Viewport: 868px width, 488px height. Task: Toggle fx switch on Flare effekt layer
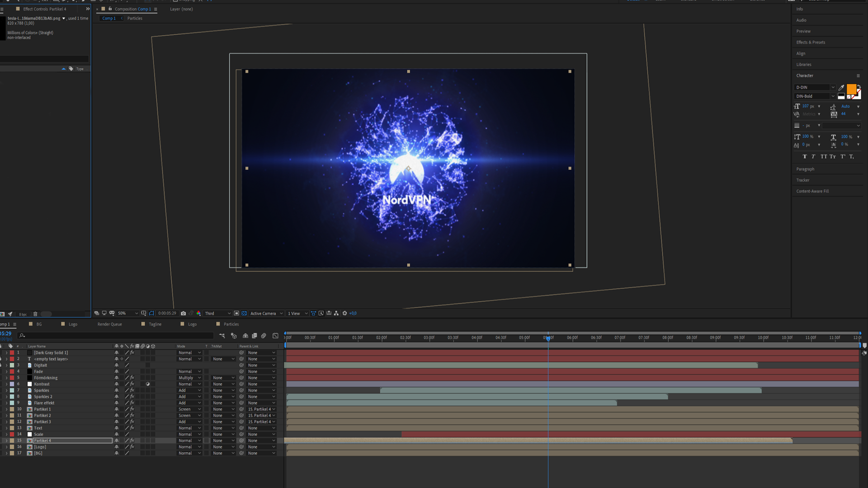coord(132,403)
